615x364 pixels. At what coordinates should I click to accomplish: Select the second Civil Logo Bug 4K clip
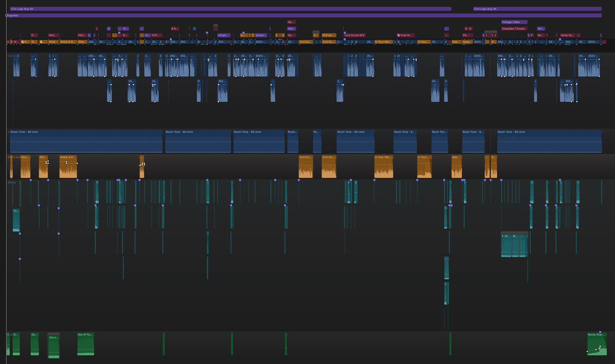coord(537,9)
